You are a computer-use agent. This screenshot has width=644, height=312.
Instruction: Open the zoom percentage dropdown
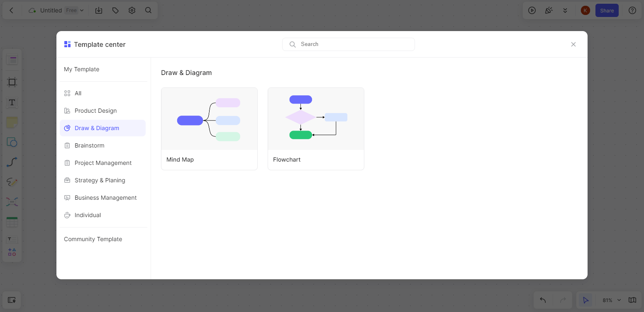(612, 300)
